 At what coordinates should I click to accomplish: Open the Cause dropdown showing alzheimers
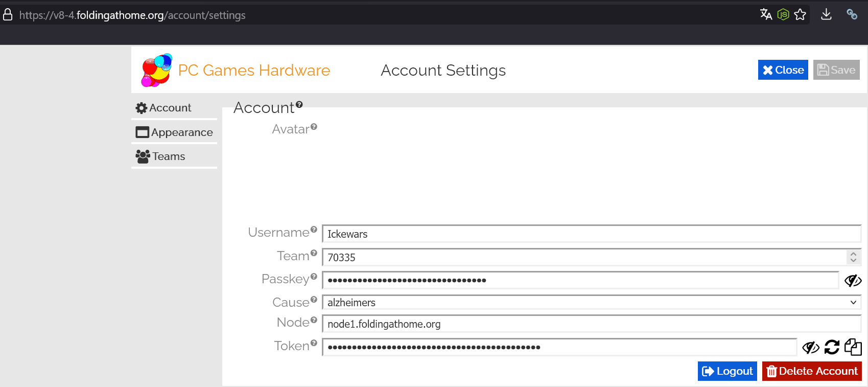point(592,303)
